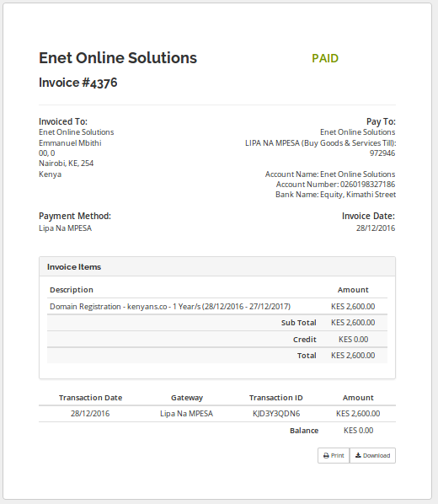Image resolution: width=438 pixels, height=504 pixels.
Task: Click the Domain Registration kenyans.co line item
Action: [170, 306]
